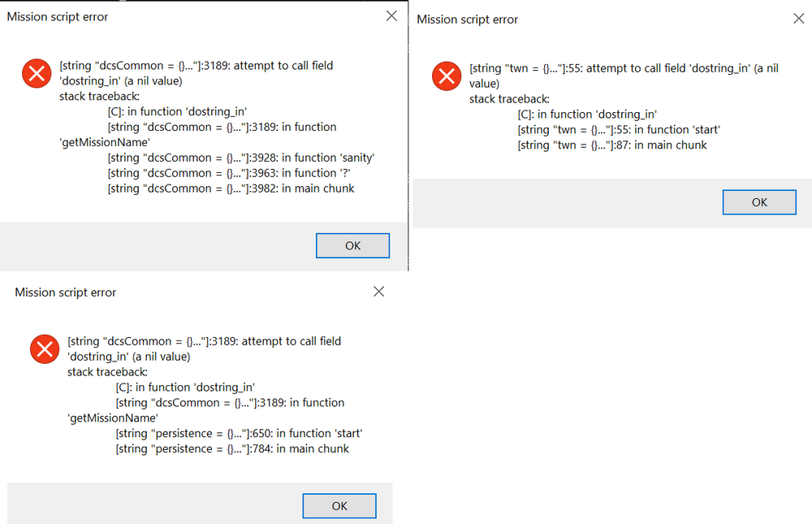Close the persistence script error dialog

click(x=378, y=292)
